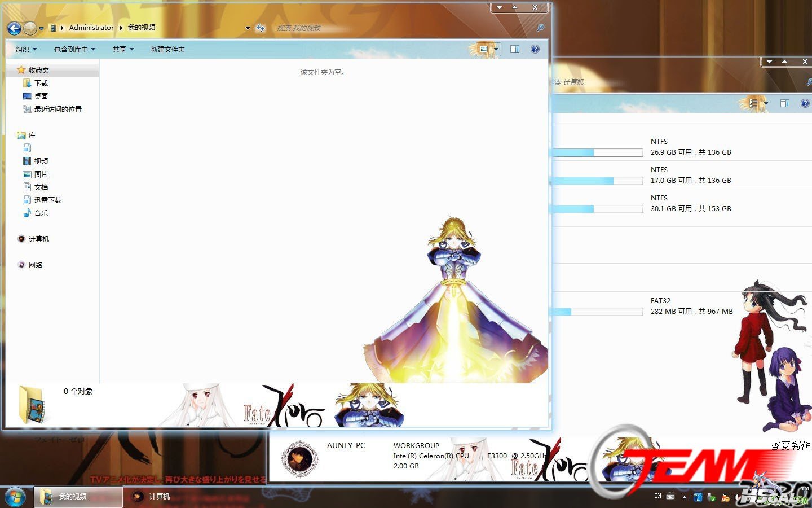Click the keyboard icon in the system tray
The height and width of the screenshot is (508, 812).
point(670,496)
